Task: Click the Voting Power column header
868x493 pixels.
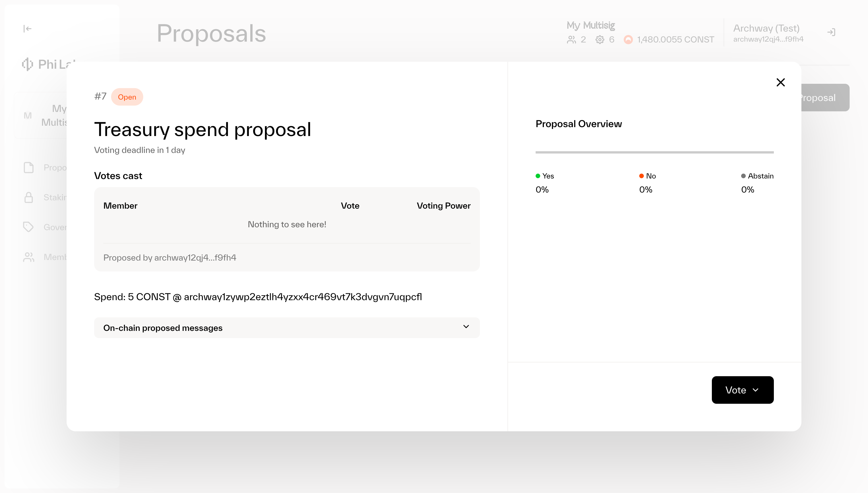Action: click(x=443, y=206)
